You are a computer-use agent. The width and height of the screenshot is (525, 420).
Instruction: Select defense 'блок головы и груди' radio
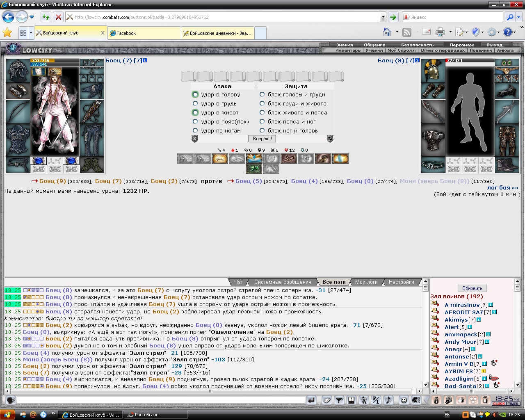(x=262, y=94)
